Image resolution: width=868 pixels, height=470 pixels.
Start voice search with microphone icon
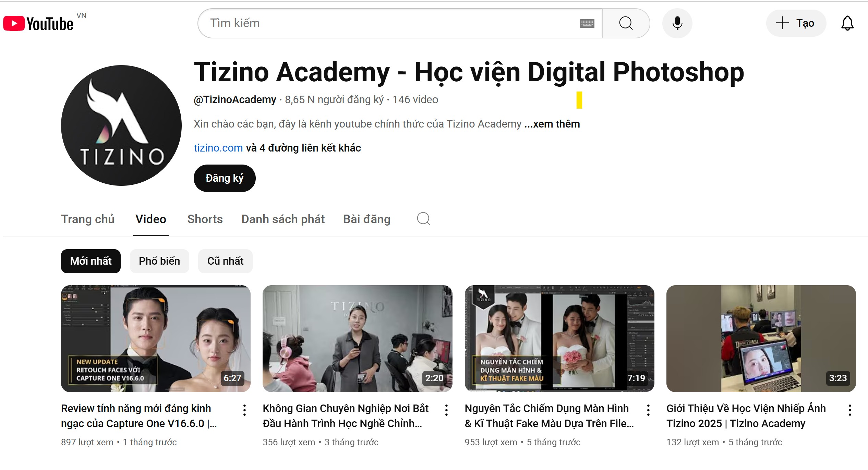[x=677, y=23]
